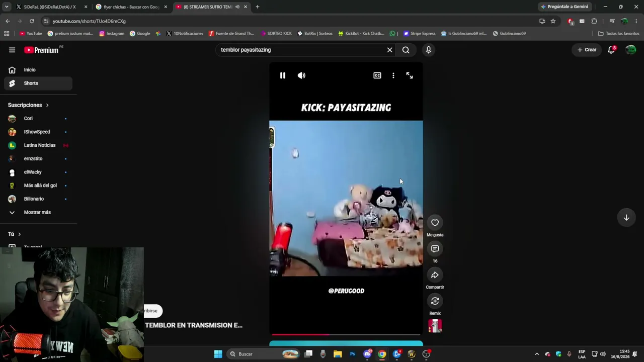The image size is (644, 362).
Task: Reload the current page
Action: pos(32,21)
